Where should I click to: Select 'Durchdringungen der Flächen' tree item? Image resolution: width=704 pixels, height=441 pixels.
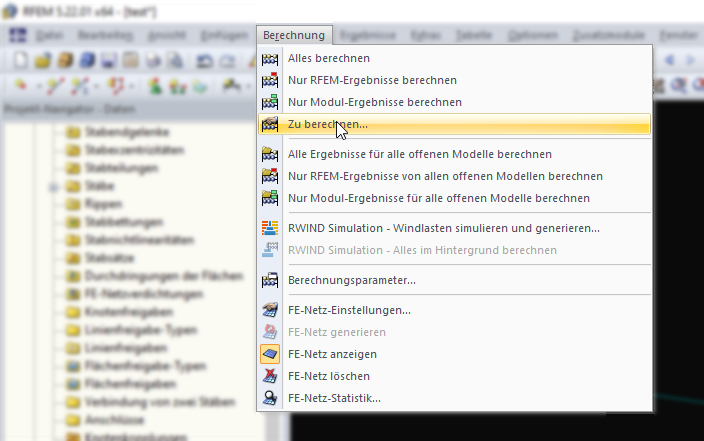[164, 276]
